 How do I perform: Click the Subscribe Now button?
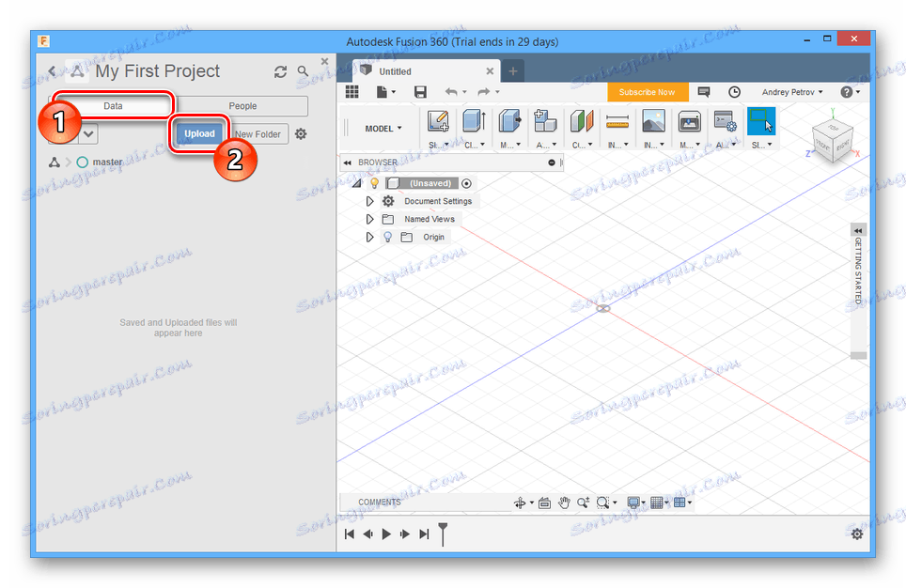(648, 92)
